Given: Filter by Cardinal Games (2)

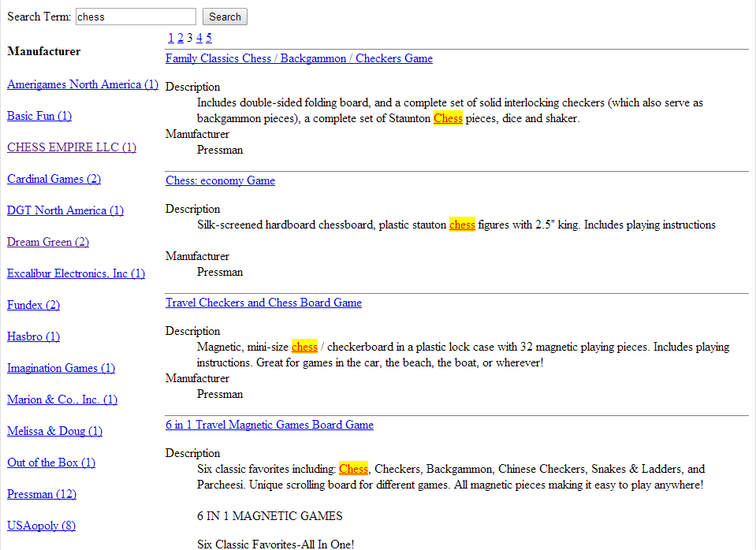Looking at the screenshot, I should point(54,179).
